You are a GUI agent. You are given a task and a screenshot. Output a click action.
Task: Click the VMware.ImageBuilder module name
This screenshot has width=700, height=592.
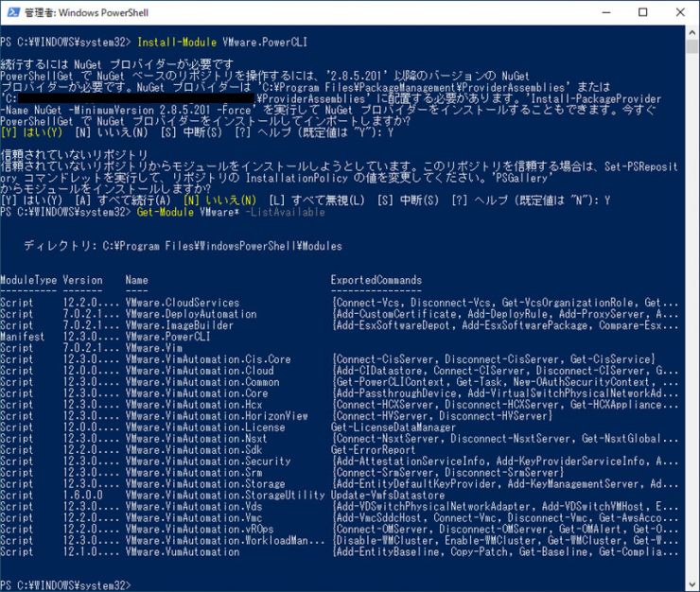point(180,325)
